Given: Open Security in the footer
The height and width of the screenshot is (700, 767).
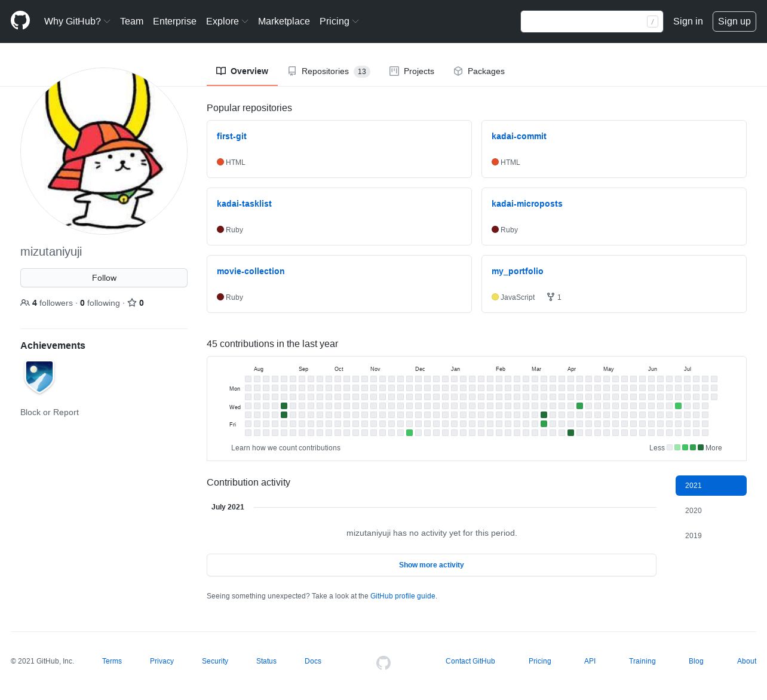Looking at the screenshot, I should point(215,661).
